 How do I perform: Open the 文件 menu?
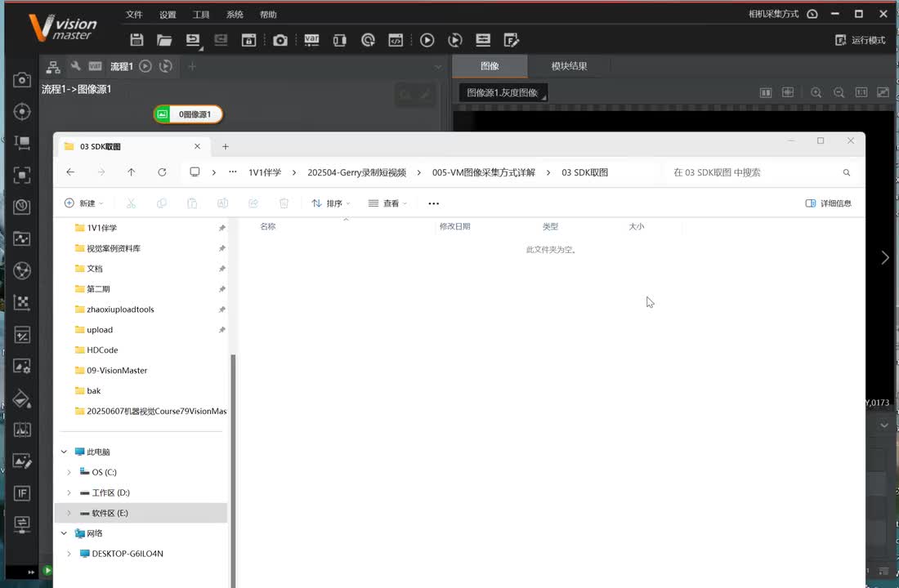[134, 15]
